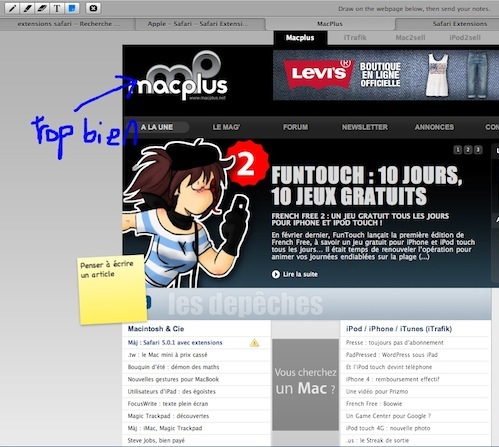Select the T text tool

[57, 8]
